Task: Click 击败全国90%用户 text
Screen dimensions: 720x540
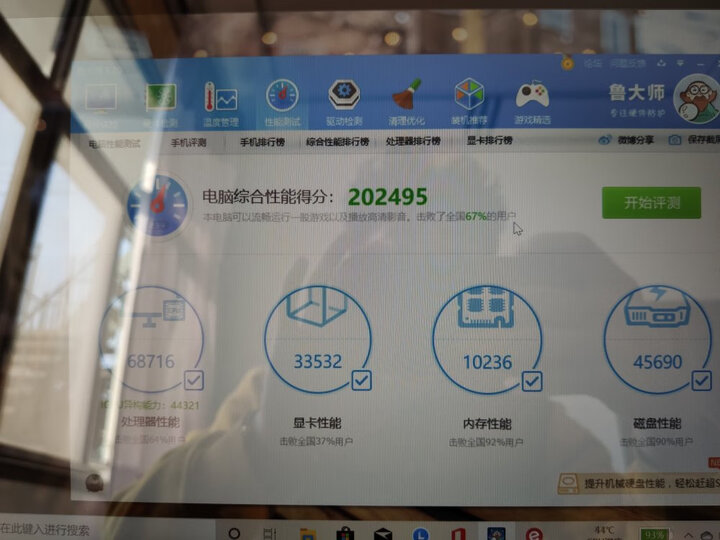Action: pos(656,442)
